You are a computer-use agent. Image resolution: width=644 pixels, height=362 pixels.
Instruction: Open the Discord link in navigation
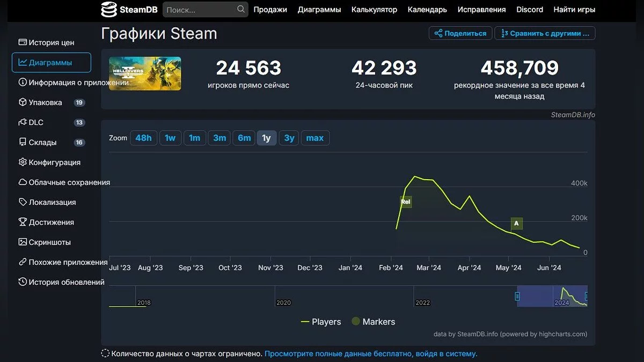coord(530,10)
